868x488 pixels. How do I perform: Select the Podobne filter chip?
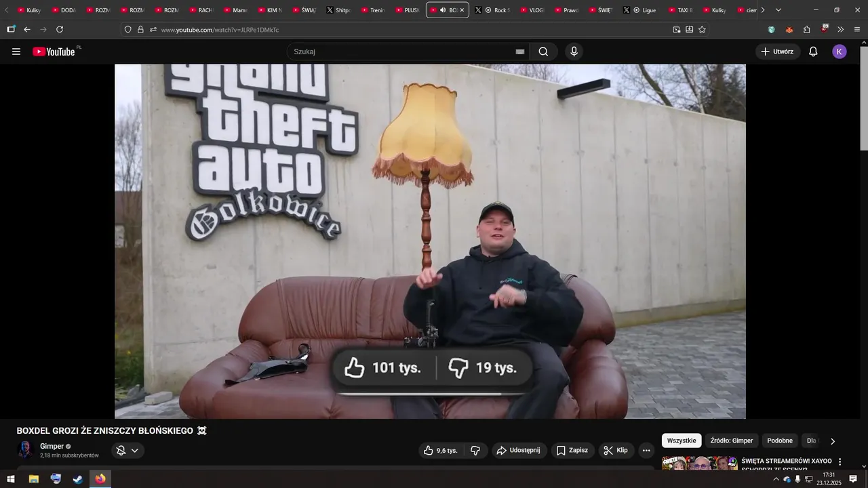[x=780, y=441]
